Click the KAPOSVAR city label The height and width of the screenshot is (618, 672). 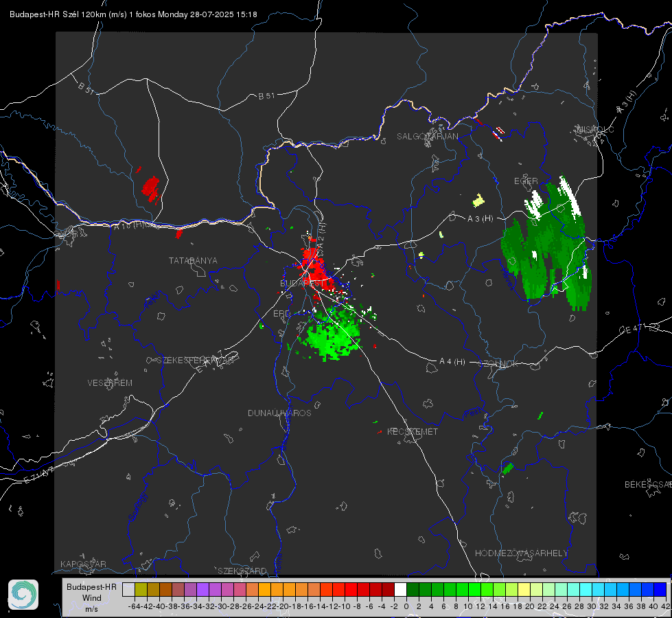click(x=83, y=564)
